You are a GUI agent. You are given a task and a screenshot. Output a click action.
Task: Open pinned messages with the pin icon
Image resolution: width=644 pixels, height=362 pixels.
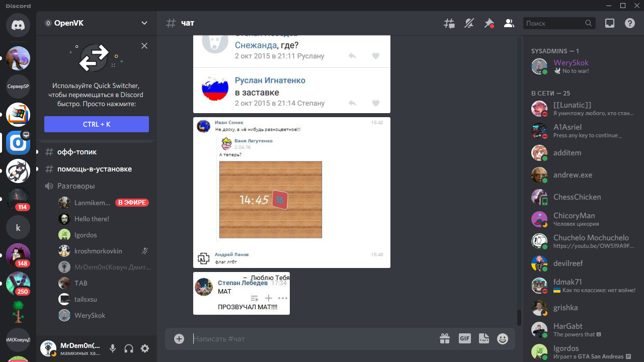click(489, 23)
